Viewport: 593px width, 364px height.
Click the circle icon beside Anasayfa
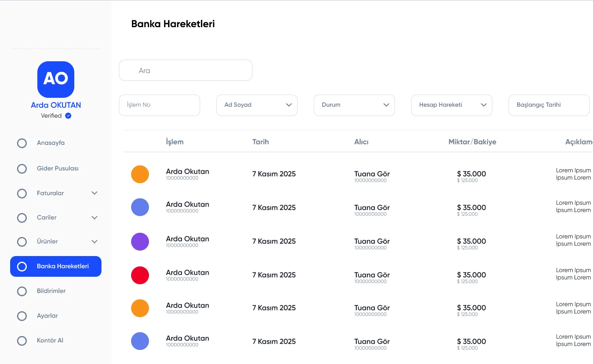click(x=22, y=143)
